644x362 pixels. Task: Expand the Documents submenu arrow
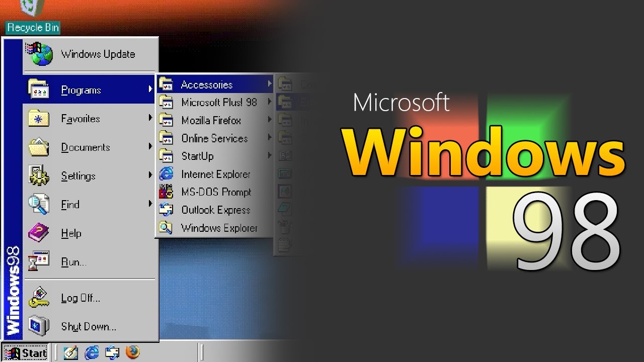150,147
